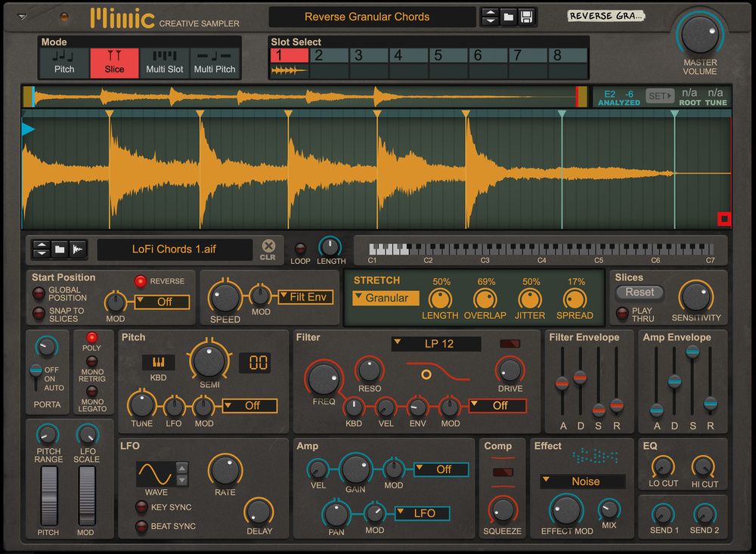Click the sample waveform edit icon
The width and height of the screenshot is (756, 554).
(77, 249)
